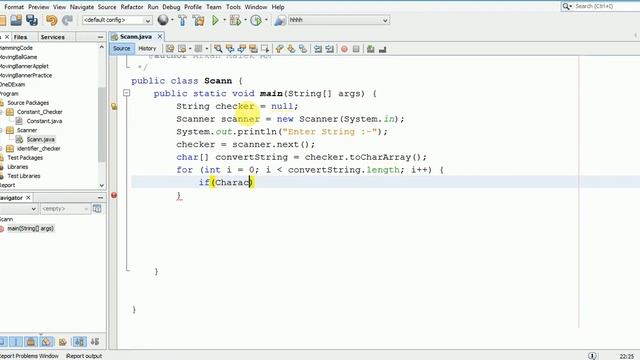Open the Navigate menu
Image resolution: width=640 pixels, height=360 pixels.
pos(82,7)
